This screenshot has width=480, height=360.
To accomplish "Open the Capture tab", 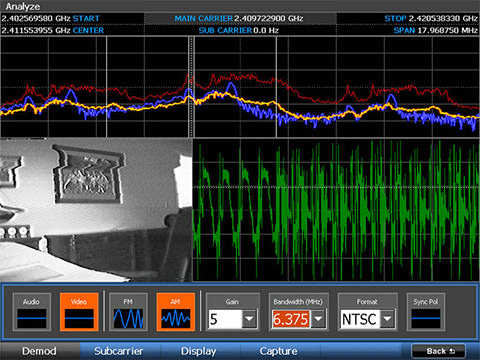I will [279, 351].
